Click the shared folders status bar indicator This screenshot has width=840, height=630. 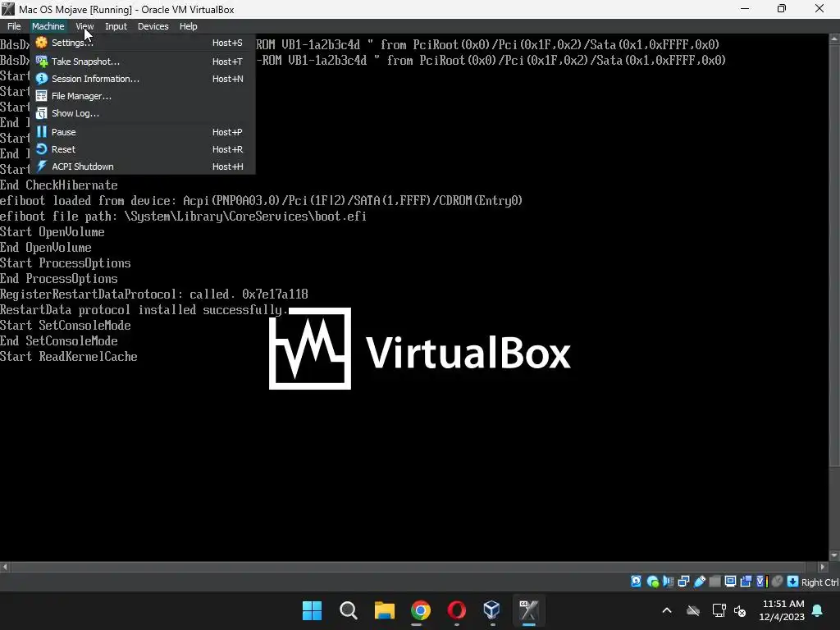tap(714, 582)
